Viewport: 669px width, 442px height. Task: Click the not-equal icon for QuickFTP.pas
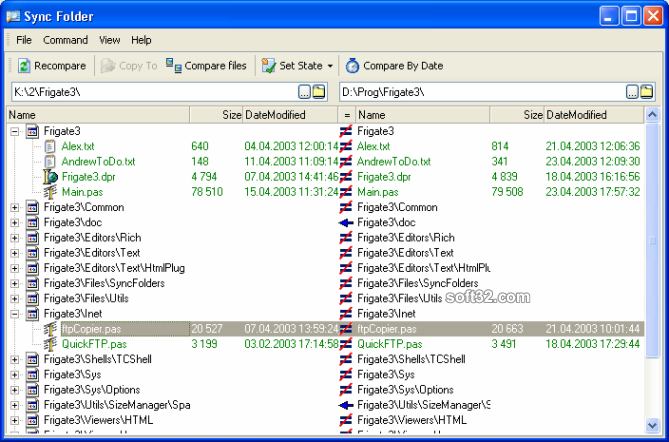346,344
